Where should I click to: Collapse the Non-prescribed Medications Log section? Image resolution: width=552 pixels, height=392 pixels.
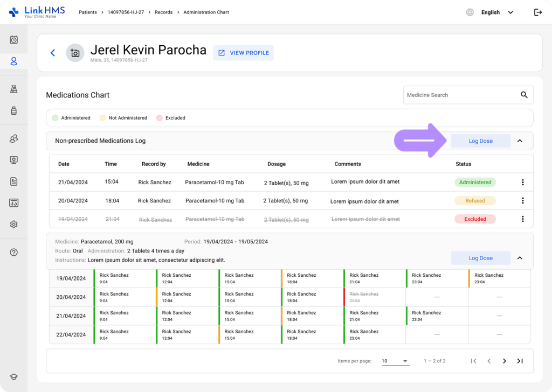click(520, 141)
